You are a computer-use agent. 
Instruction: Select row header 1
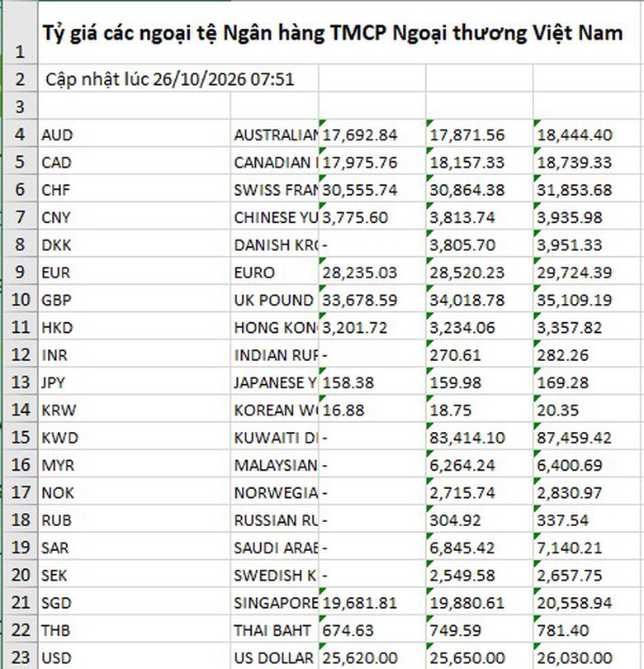(20, 32)
